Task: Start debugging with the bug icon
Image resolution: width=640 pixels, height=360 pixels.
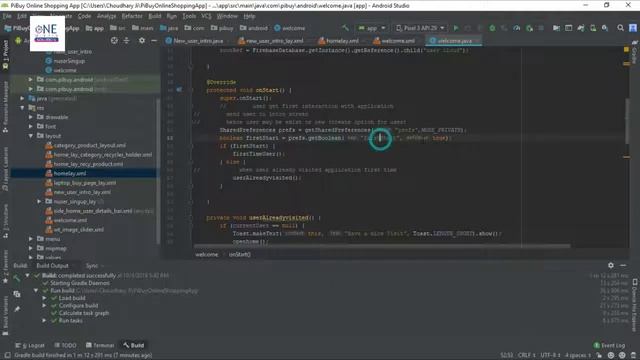Action: click(x=492, y=28)
